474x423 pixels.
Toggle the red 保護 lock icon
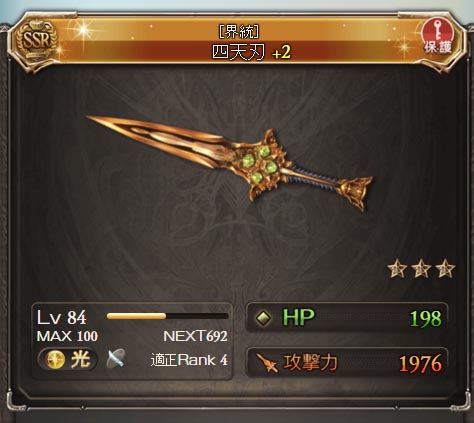click(438, 37)
